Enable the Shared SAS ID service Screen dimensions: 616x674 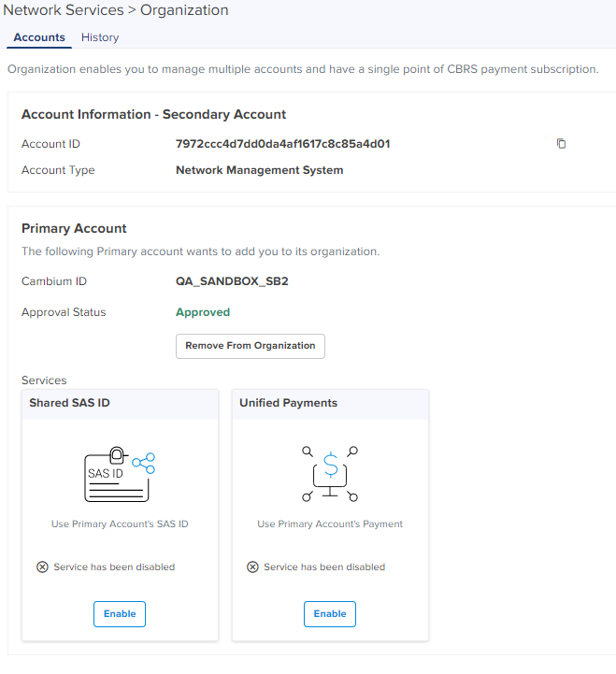pos(120,614)
